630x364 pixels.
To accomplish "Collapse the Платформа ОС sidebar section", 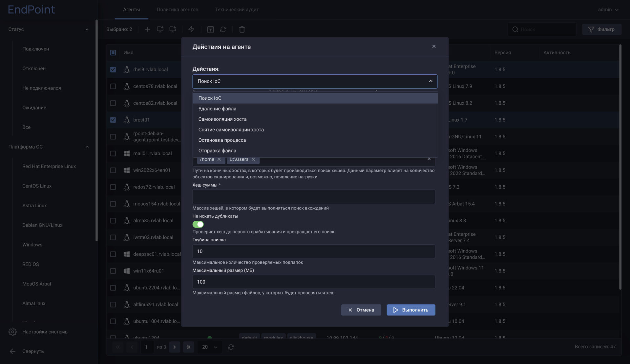I will click(87, 147).
